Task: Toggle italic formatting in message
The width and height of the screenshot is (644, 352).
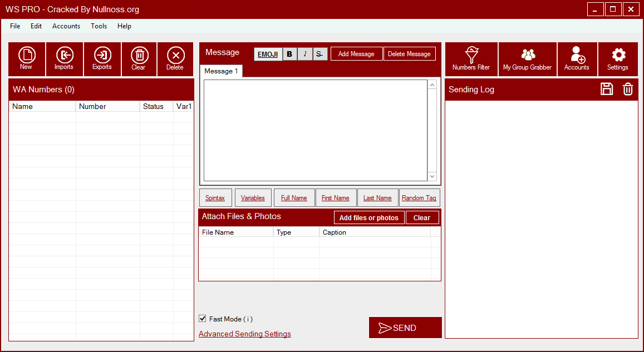Action: pyautogui.click(x=305, y=54)
